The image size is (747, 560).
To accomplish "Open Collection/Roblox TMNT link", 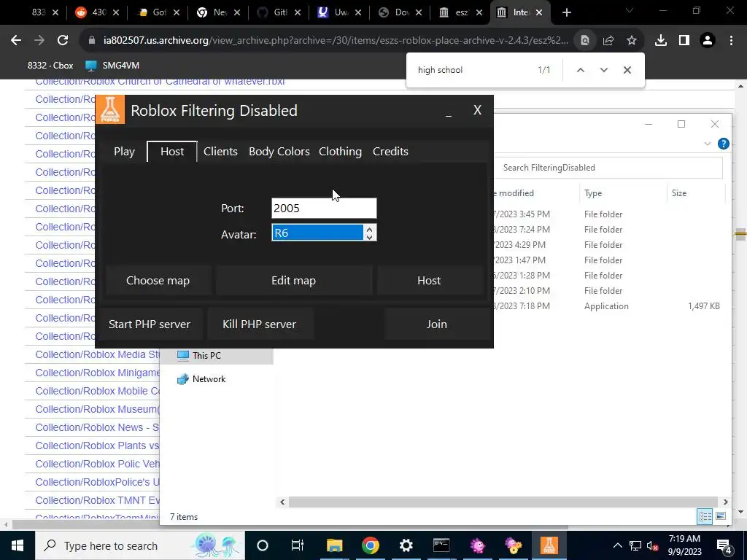I will (97, 500).
